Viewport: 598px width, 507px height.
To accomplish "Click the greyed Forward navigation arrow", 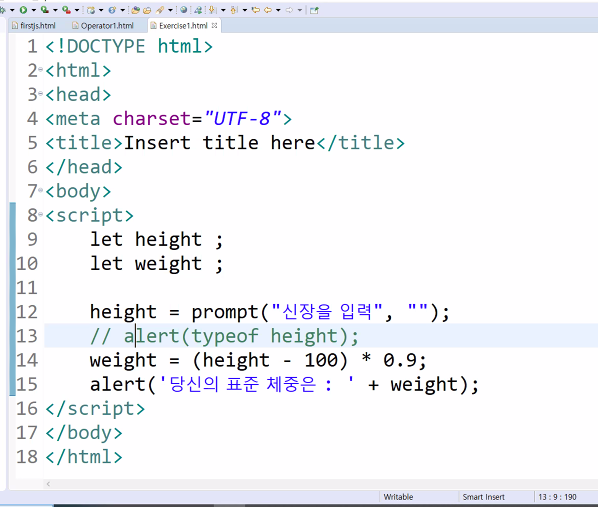I will pyautogui.click(x=289, y=10).
